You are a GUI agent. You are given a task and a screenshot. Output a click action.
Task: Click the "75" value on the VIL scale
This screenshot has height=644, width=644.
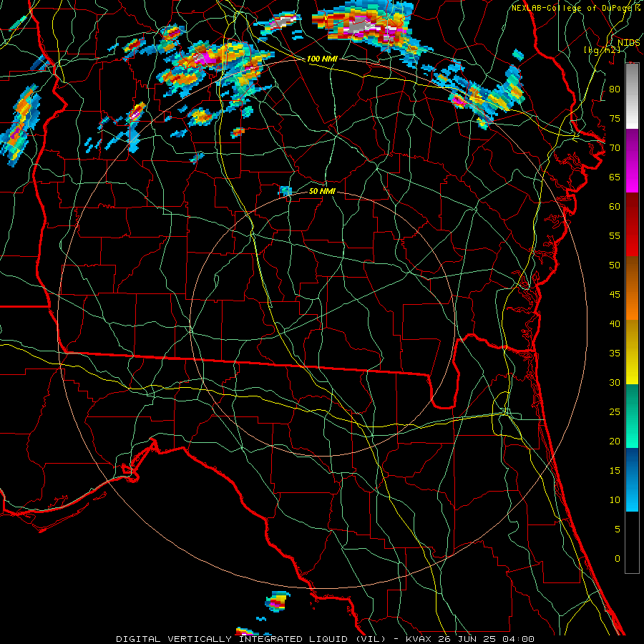(x=615, y=118)
